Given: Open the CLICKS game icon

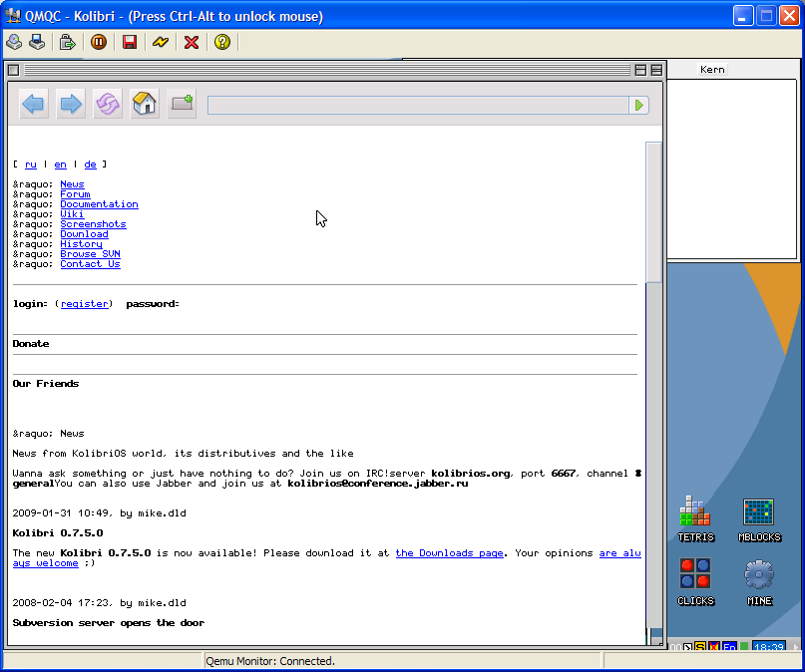Looking at the screenshot, I should pyautogui.click(x=695, y=577).
